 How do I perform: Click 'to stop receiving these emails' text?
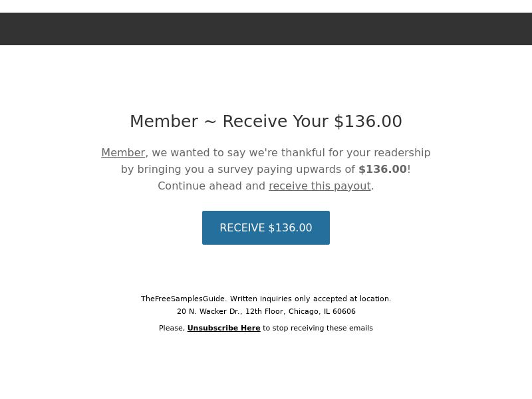318,328
